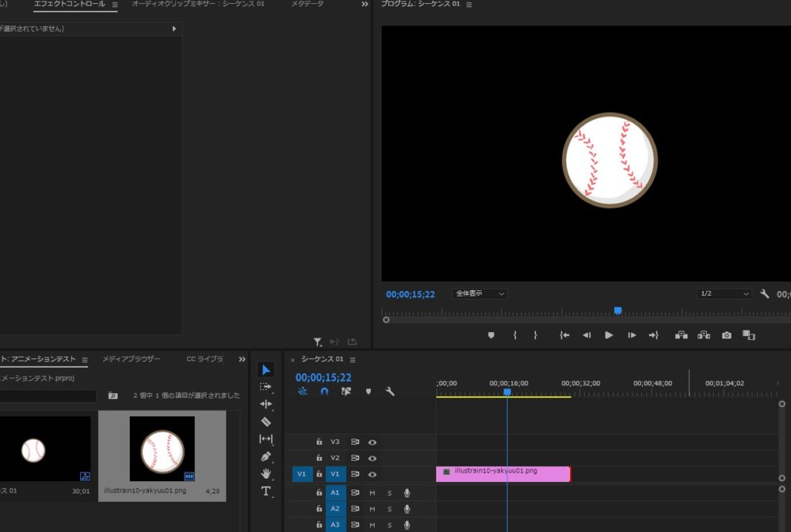Select the Razor tool
791x532 pixels.
(266, 422)
